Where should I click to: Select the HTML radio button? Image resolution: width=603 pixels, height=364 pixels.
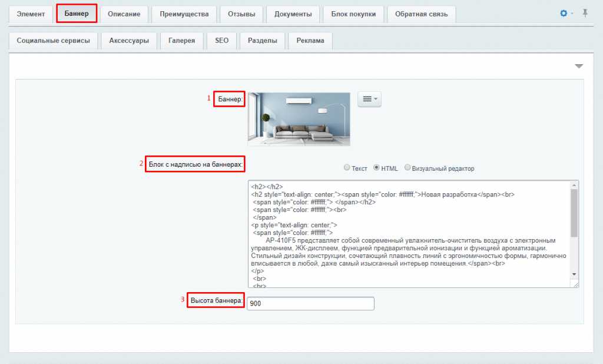[377, 168]
